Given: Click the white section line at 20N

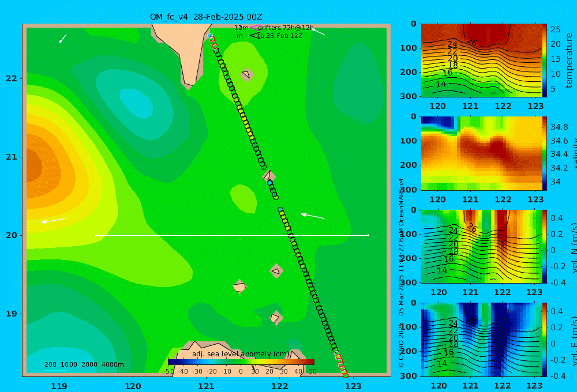Looking at the screenshot, I should (232, 235).
